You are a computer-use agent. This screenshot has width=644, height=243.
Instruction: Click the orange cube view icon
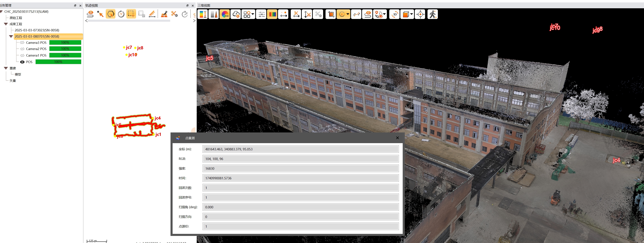click(405, 14)
